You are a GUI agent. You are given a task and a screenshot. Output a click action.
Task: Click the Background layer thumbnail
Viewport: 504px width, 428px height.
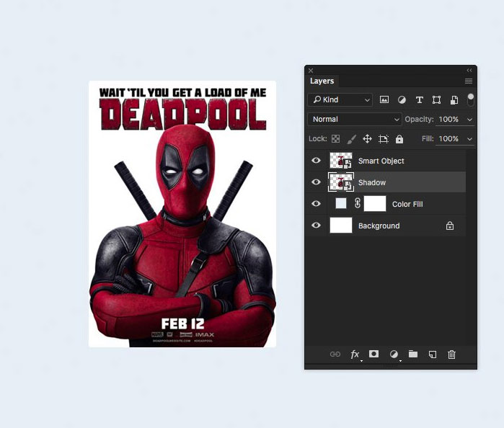tap(341, 226)
